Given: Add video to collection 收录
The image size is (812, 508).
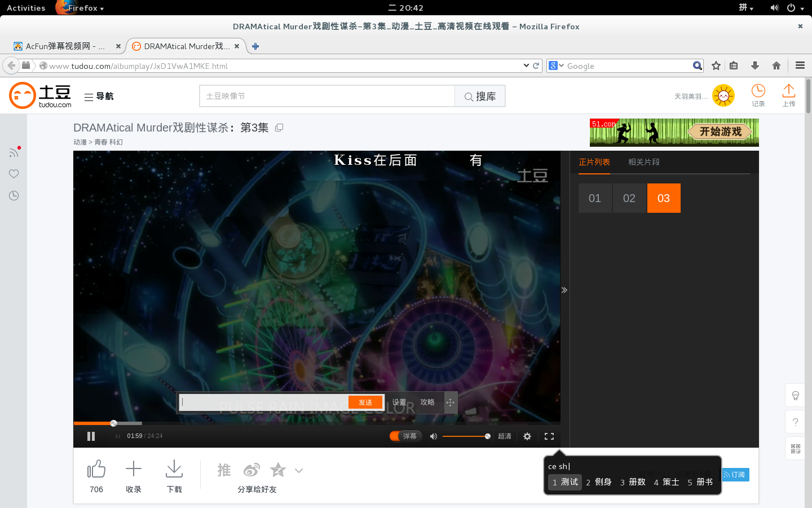Looking at the screenshot, I should tap(134, 469).
